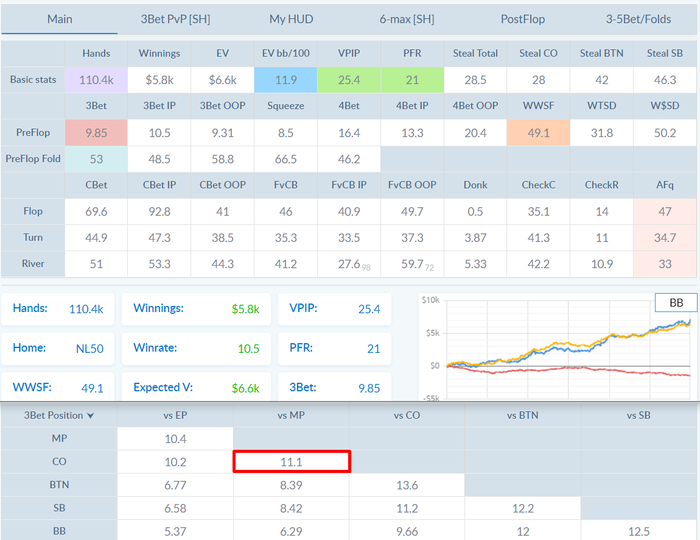Click the PreFlop Fold value 53
The image size is (700, 540).
(x=96, y=159)
